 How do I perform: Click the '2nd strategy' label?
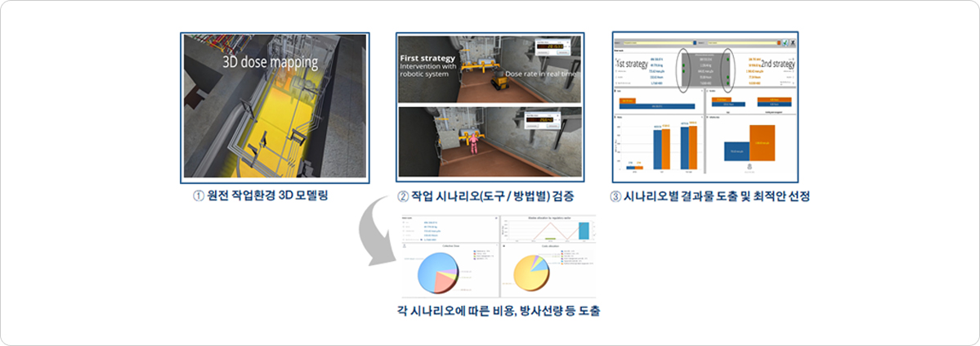pos(778,64)
